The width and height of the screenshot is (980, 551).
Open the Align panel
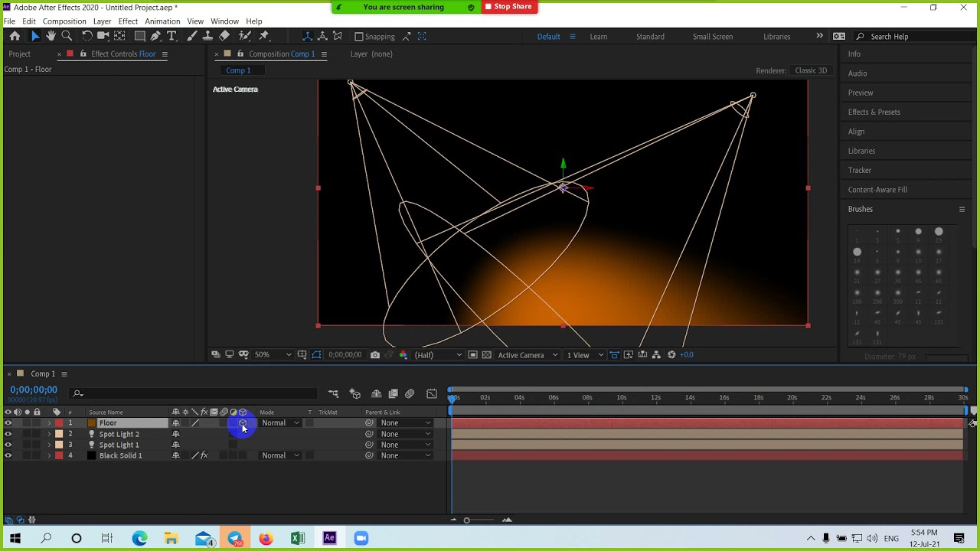point(856,132)
